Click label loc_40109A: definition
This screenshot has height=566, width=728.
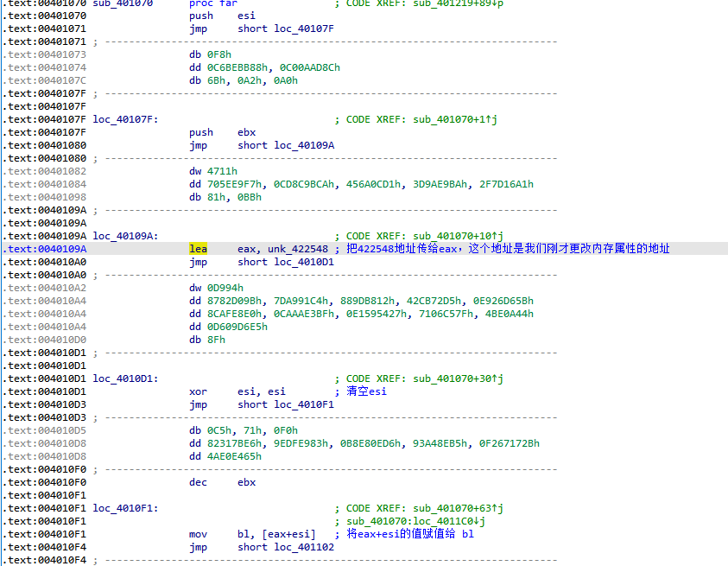point(125,236)
